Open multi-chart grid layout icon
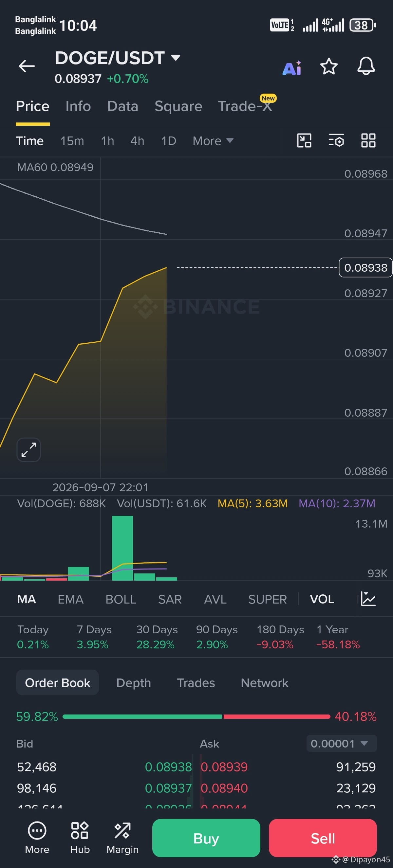The height and width of the screenshot is (868, 393). click(x=368, y=140)
